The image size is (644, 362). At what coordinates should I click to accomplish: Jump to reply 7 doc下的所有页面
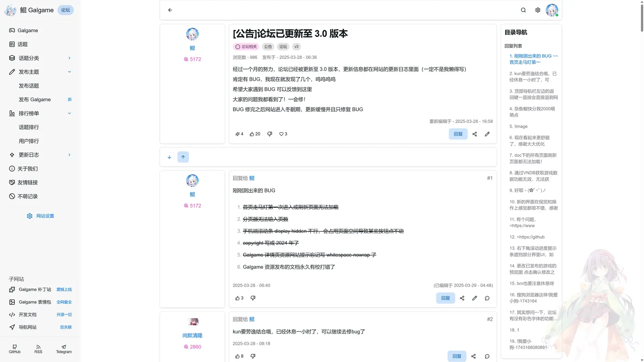tap(533, 159)
